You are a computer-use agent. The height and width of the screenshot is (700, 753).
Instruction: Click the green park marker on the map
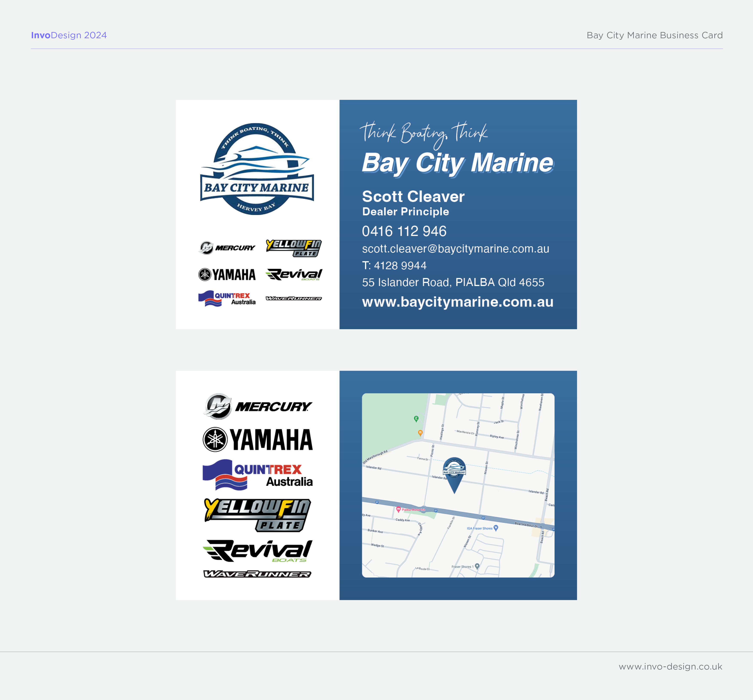pyautogui.click(x=416, y=419)
